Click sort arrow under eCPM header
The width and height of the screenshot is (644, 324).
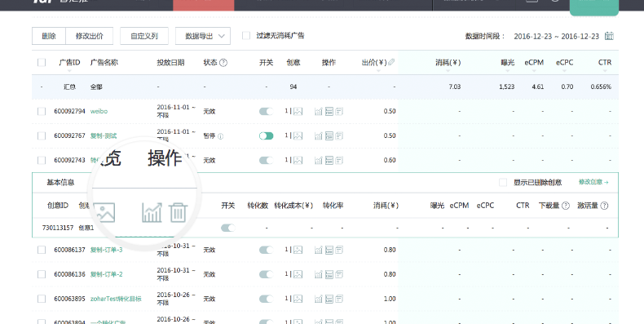coord(534,71)
